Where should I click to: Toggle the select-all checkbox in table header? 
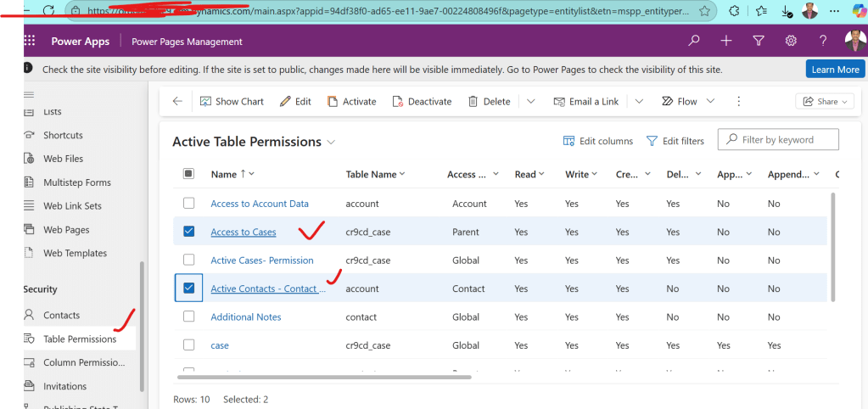pos(189,174)
